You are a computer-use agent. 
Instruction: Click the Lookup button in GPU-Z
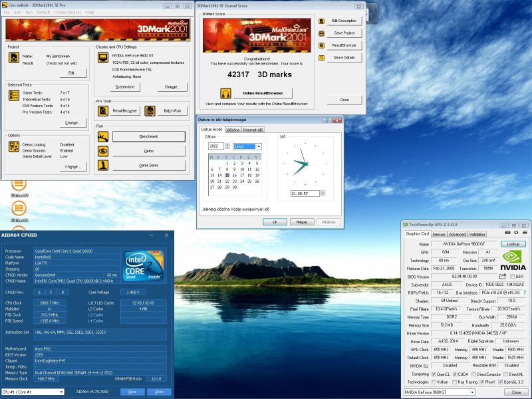point(513,244)
